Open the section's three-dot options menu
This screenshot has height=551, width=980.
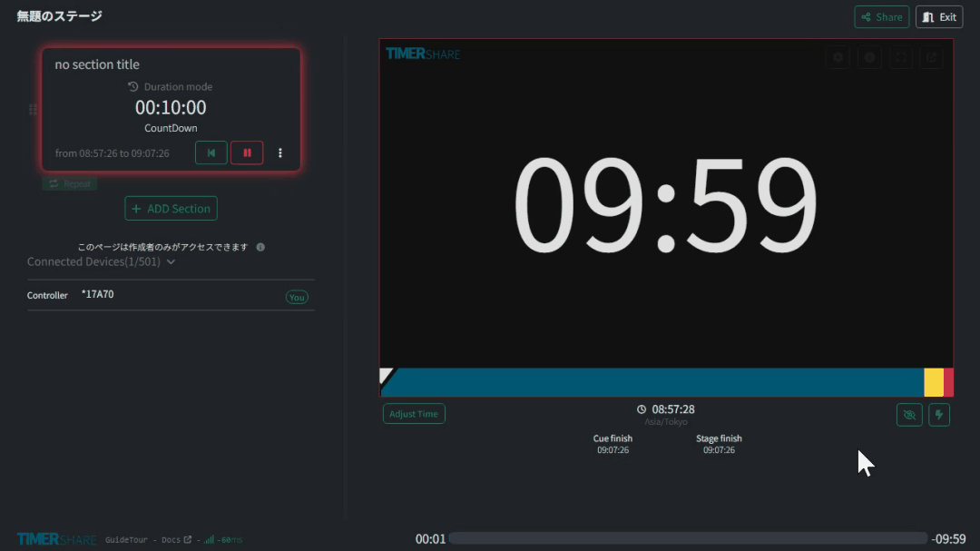coord(279,153)
